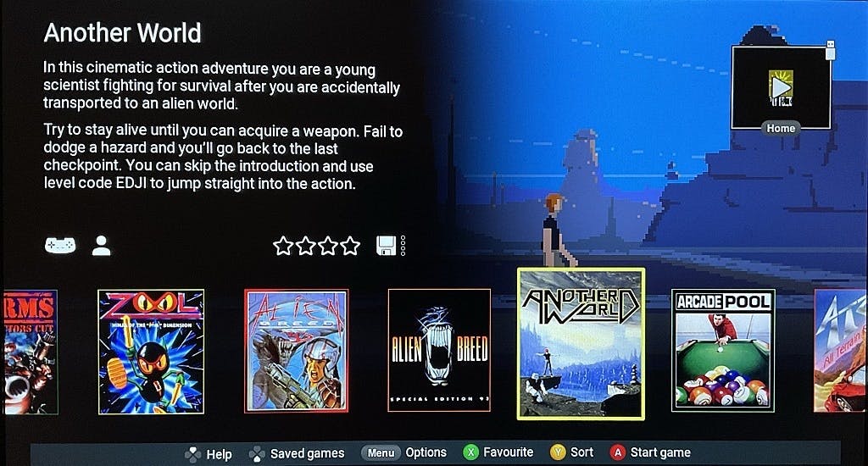Open the three-dot options beside floppy disk

[403, 246]
